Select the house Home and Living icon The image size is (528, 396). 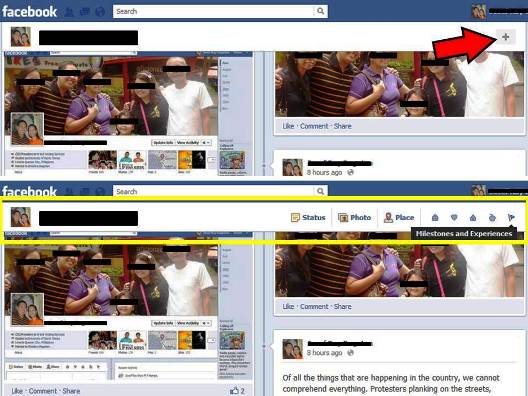tap(473, 218)
